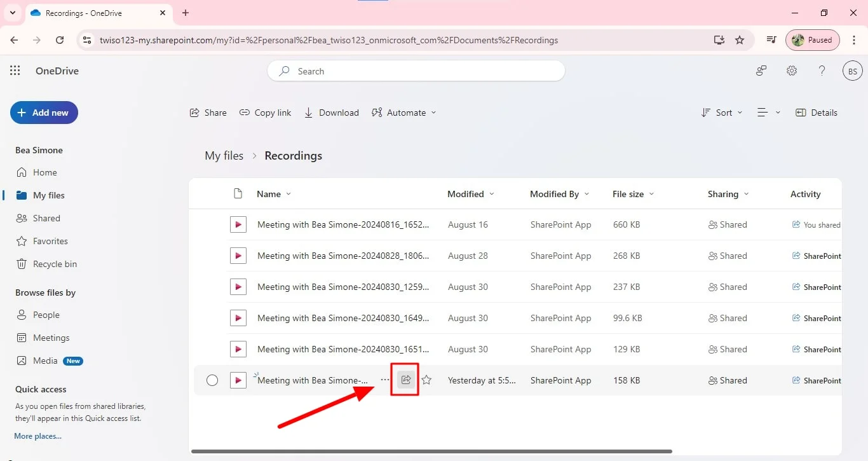This screenshot has width=868, height=461.
Task: Click the video file icon for August 28 recording
Action: (238, 256)
